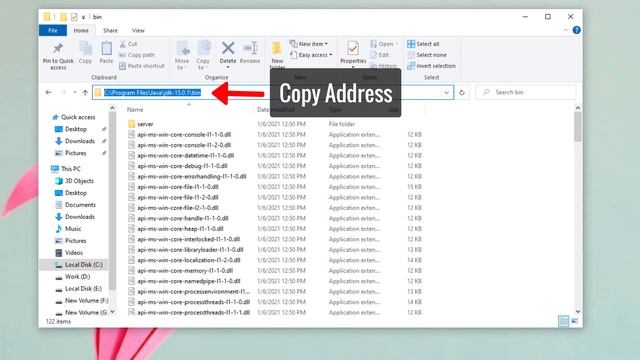
Task: Select Local Disk (C:) in navigation pane
Action: coord(79,264)
